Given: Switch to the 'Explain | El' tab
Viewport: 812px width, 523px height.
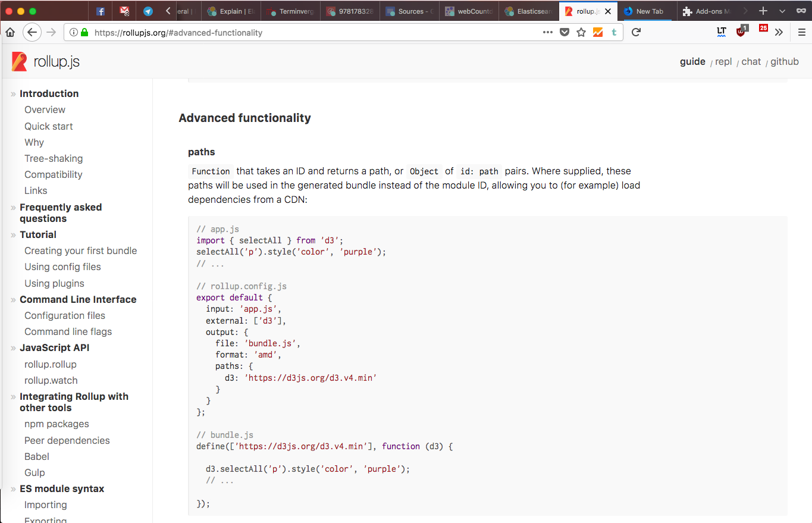Looking at the screenshot, I should point(231,11).
